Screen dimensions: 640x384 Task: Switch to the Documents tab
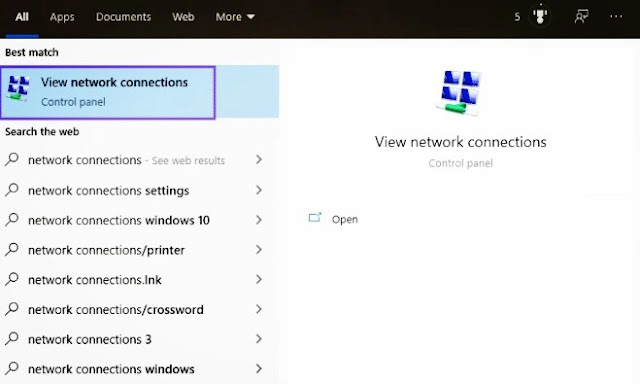[123, 17]
